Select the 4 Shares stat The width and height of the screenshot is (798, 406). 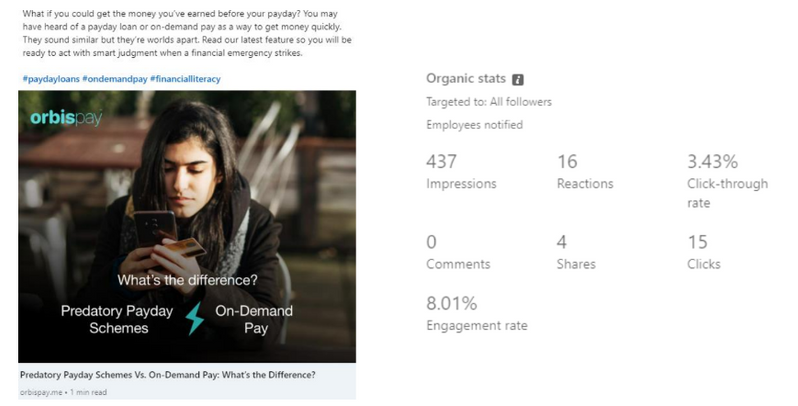576,252
